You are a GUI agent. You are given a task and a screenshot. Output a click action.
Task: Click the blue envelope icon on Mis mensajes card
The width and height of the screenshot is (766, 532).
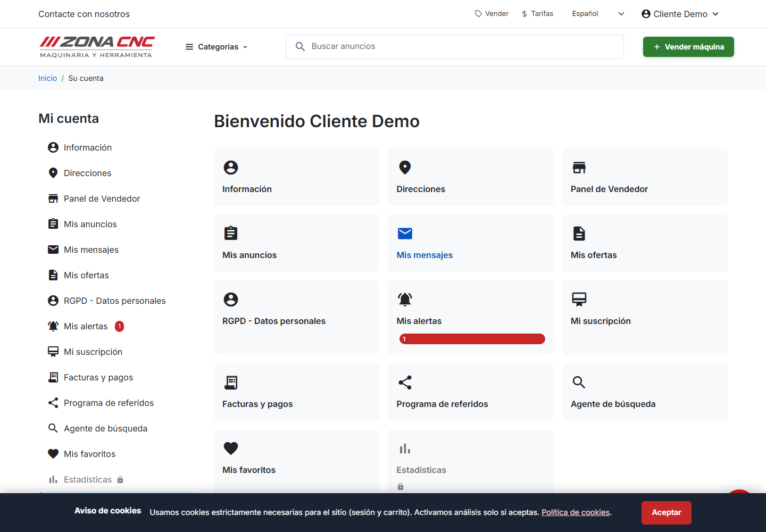tap(405, 234)
